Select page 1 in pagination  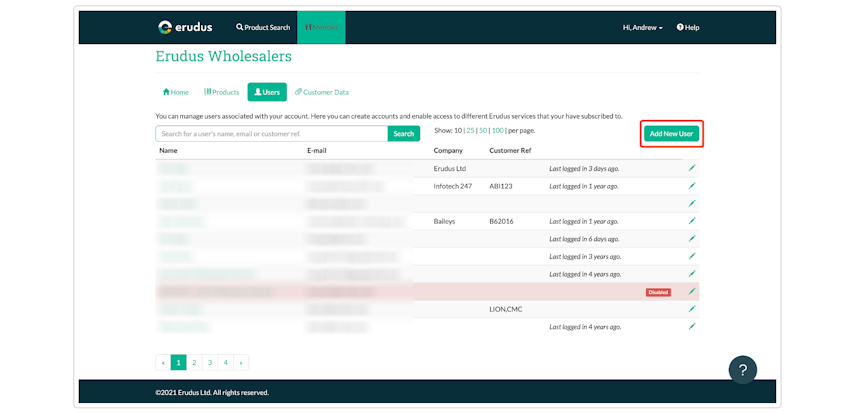178,362
